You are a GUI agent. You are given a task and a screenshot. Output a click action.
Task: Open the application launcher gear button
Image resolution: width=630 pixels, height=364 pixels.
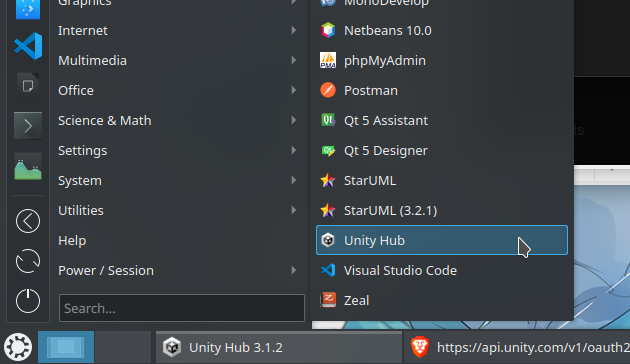click(18, 347)
